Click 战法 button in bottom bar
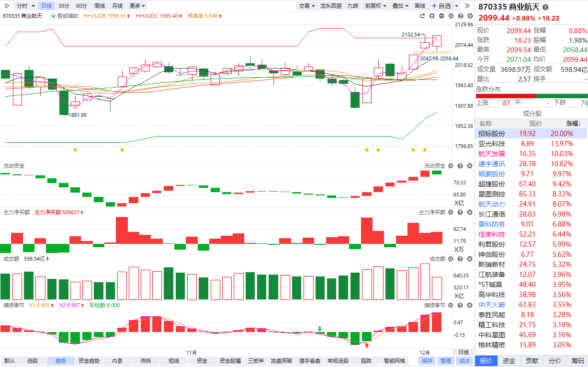 click(x=464, y=361)
